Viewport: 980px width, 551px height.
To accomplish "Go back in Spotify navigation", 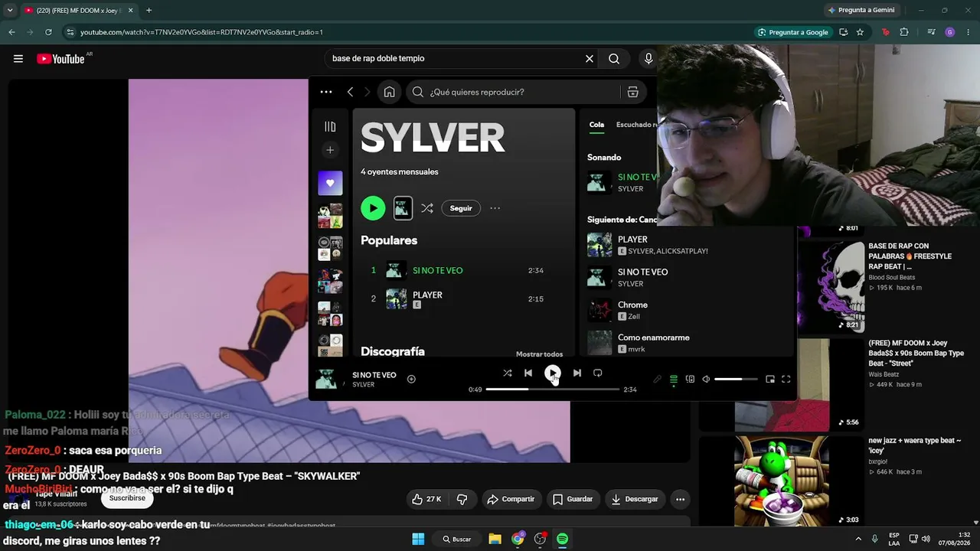I will 350,92.
